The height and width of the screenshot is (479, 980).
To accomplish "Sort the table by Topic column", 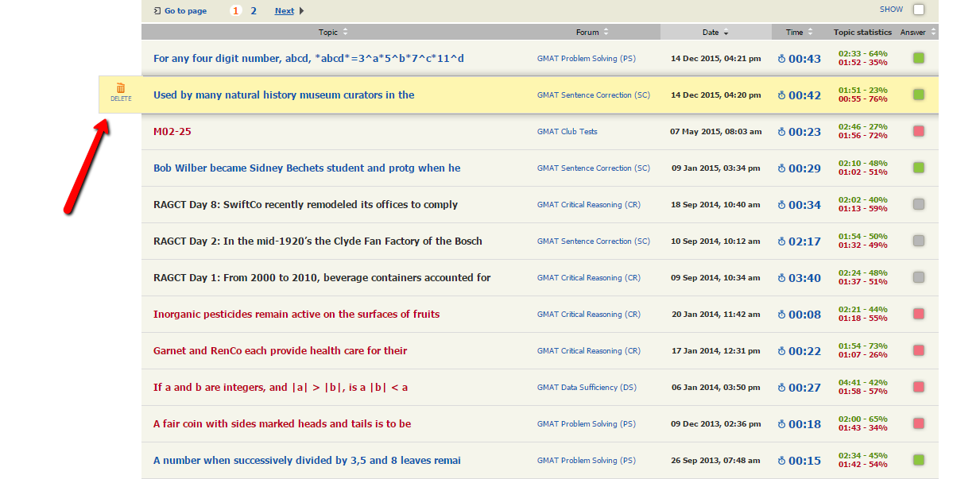I will pyautogui.click(x=333, y=33).
